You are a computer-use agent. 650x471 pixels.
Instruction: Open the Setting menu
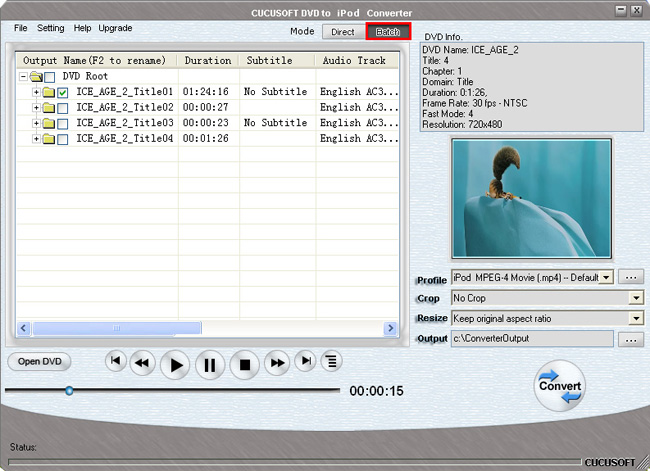(51, 28)
